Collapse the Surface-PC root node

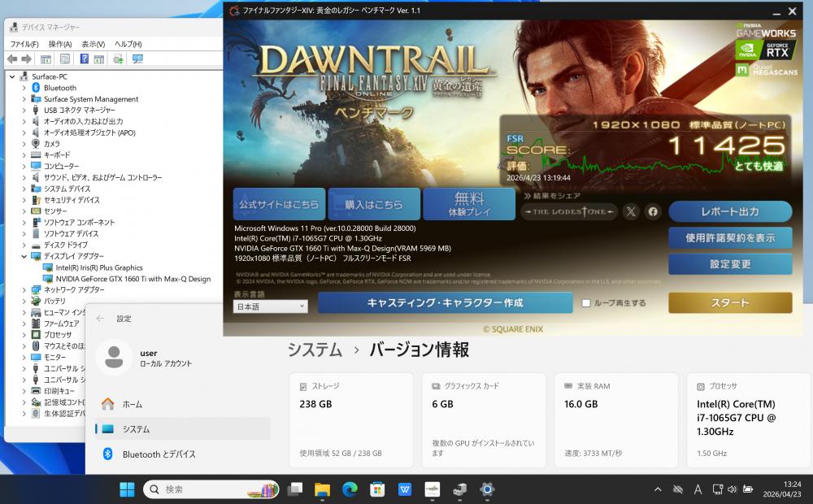click(x=12, y=76)
